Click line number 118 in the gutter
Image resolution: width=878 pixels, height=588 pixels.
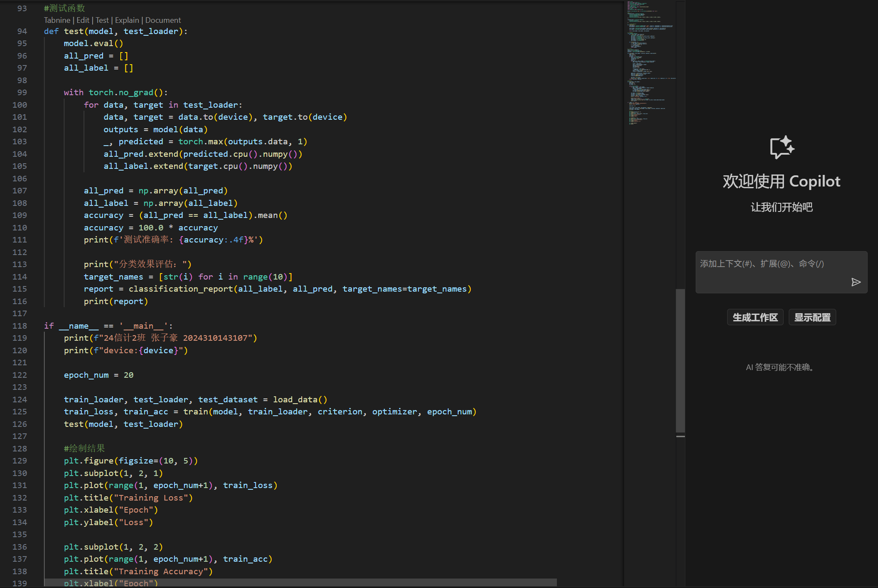pos(20,326)
